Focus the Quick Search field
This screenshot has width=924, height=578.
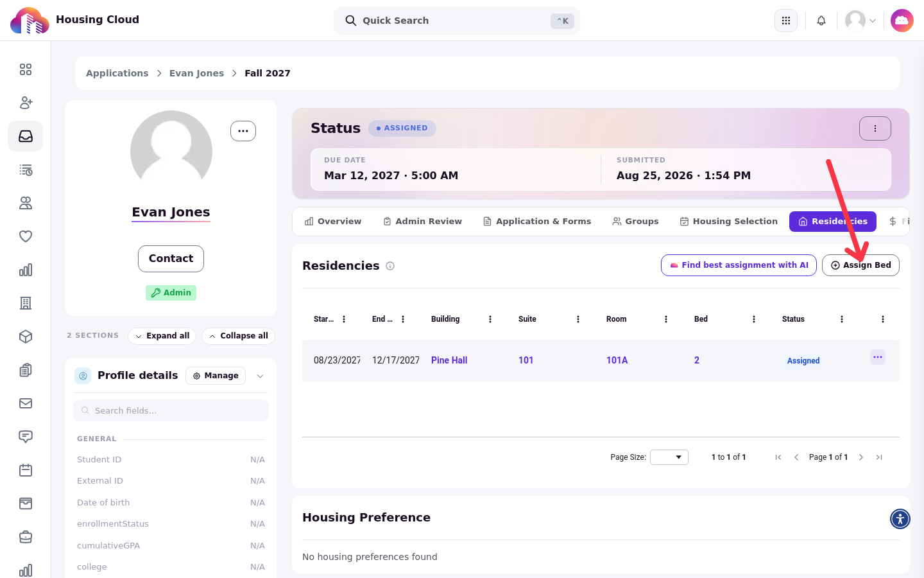457,21
